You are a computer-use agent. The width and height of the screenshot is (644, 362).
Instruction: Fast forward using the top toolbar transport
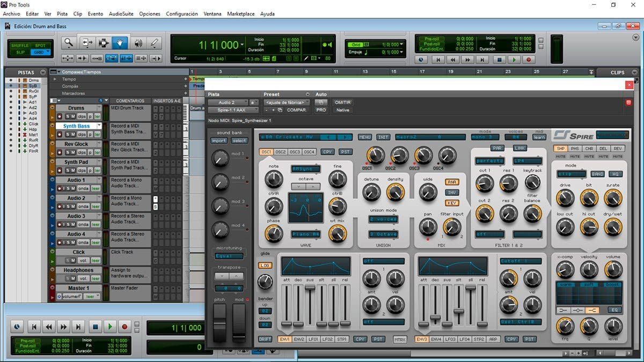point(469,60)
